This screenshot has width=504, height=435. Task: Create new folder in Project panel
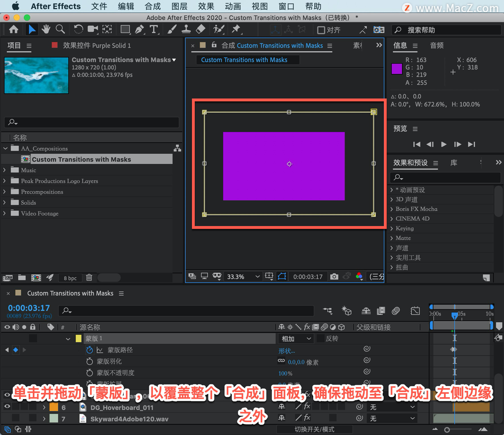(x=22, y=278)
